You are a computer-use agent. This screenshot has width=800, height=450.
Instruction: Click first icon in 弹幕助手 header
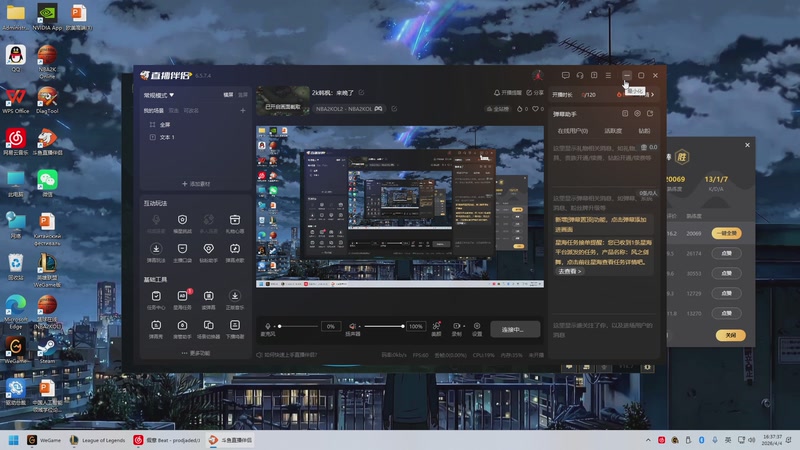point(625,113)
